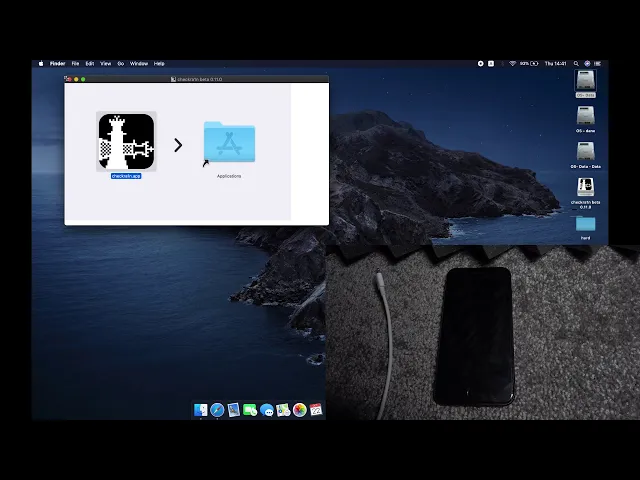640x480 pixels.
Task: Open Preview from the Dock
Action: tap(233, 410)
